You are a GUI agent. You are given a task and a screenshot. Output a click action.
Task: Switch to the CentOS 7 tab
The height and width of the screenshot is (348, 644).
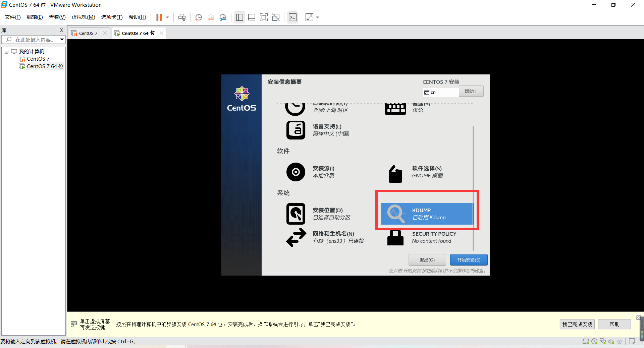coord(88,33)
